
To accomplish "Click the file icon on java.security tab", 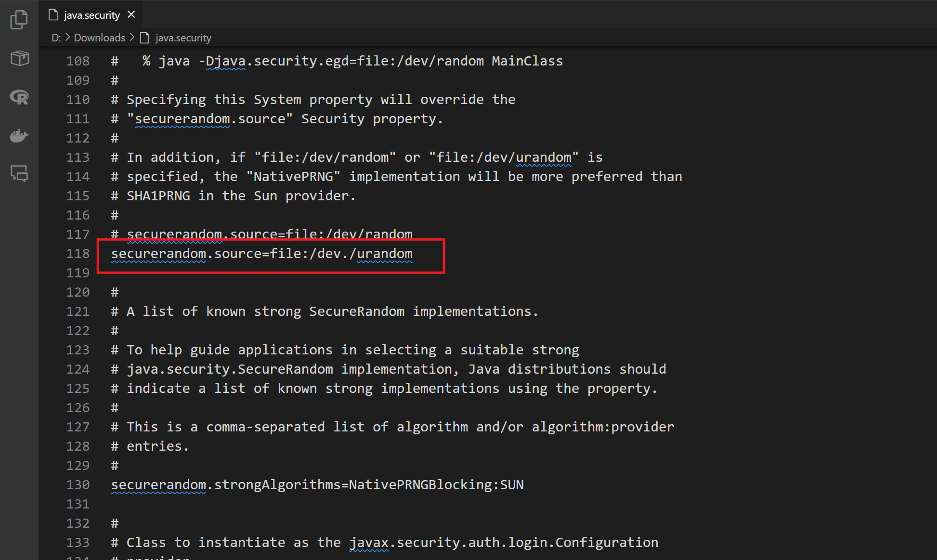I will click(53, 15).
